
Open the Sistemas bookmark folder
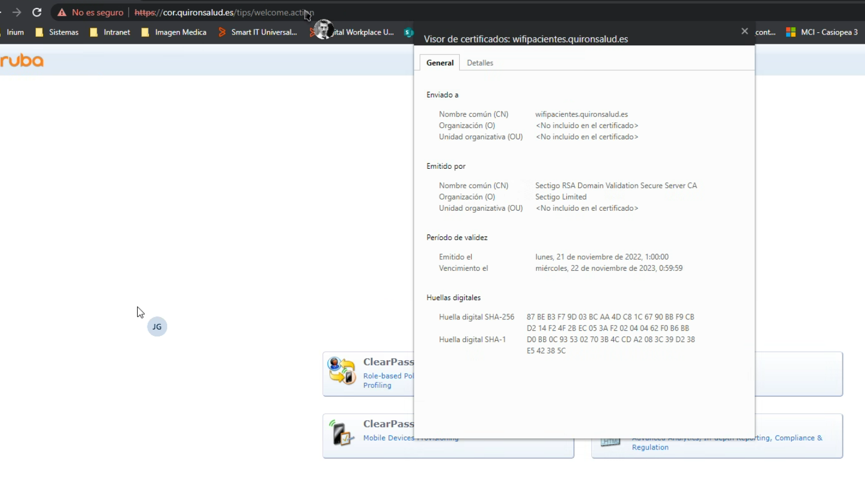click(57, 32)
